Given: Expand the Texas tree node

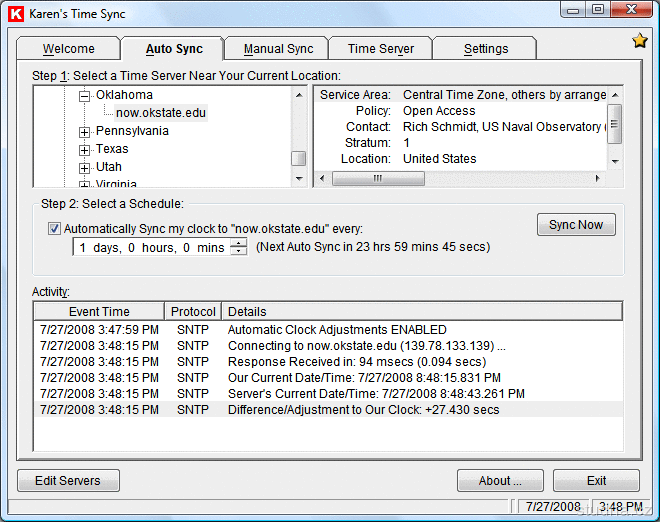Looking at the screenshot, I should (x=85, y=149).
